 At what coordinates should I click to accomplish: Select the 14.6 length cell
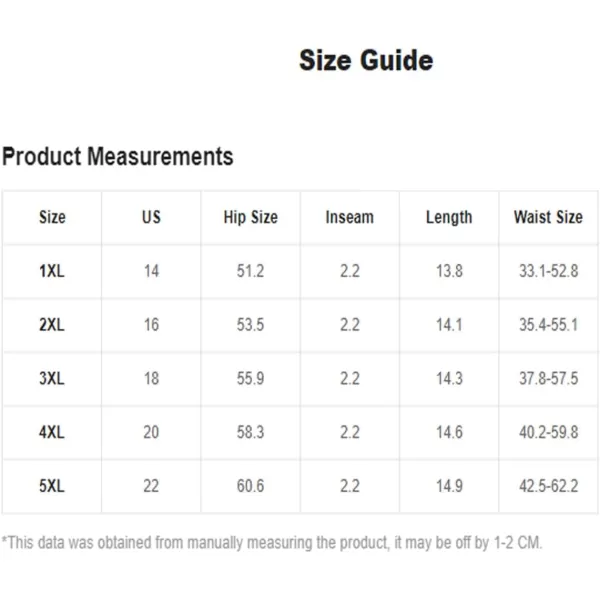pos(449,432)
